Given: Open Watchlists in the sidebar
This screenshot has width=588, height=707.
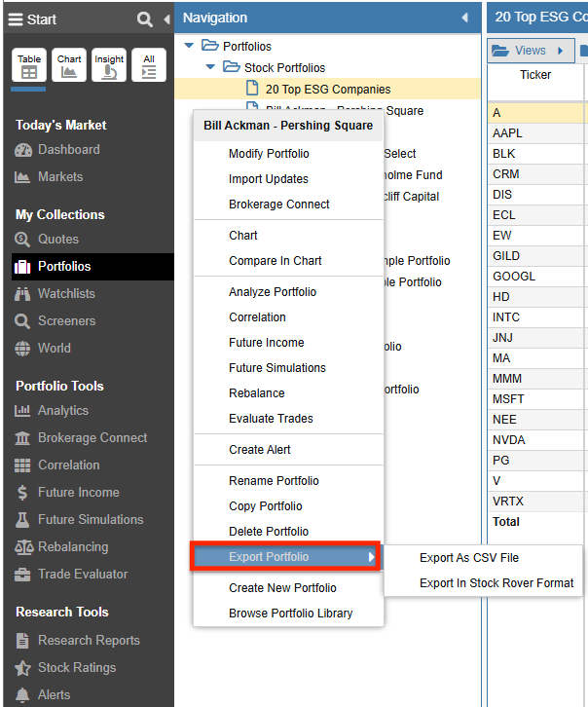Looking at the screenshot, I should pyautogui.click(x=66, y=294).
